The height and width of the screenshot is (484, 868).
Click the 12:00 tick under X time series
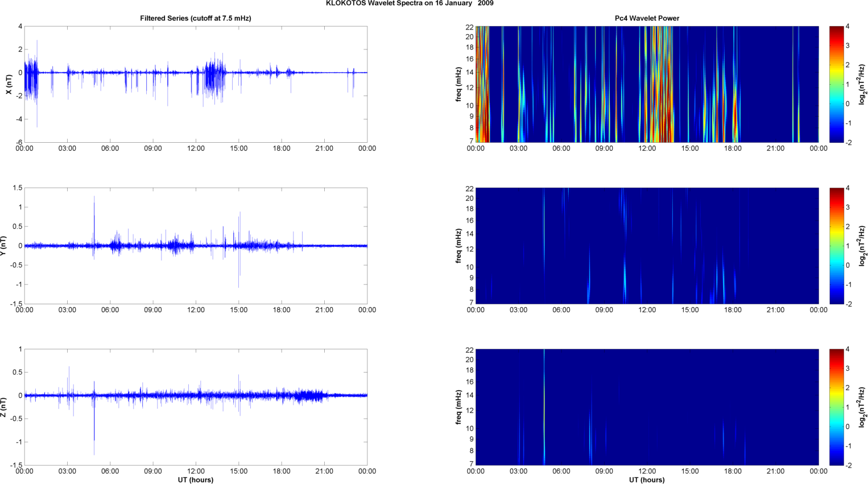pyautogui.click(x=196, y=148)
